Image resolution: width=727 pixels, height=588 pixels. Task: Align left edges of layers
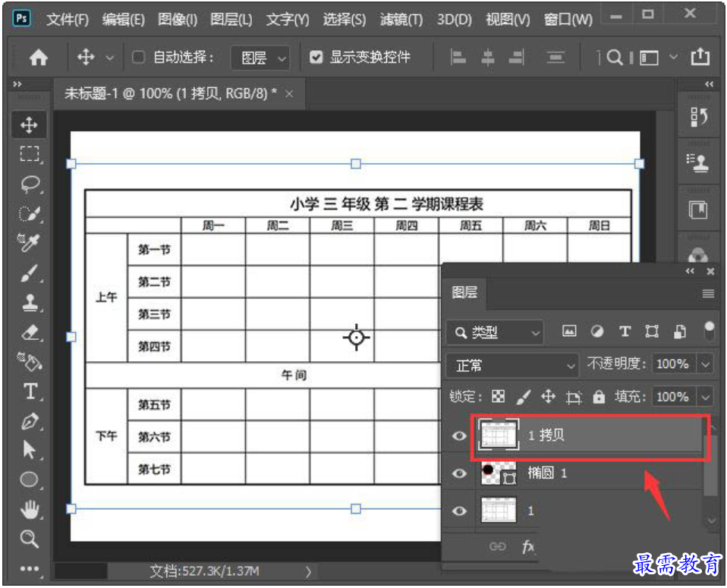click(458, 58)
